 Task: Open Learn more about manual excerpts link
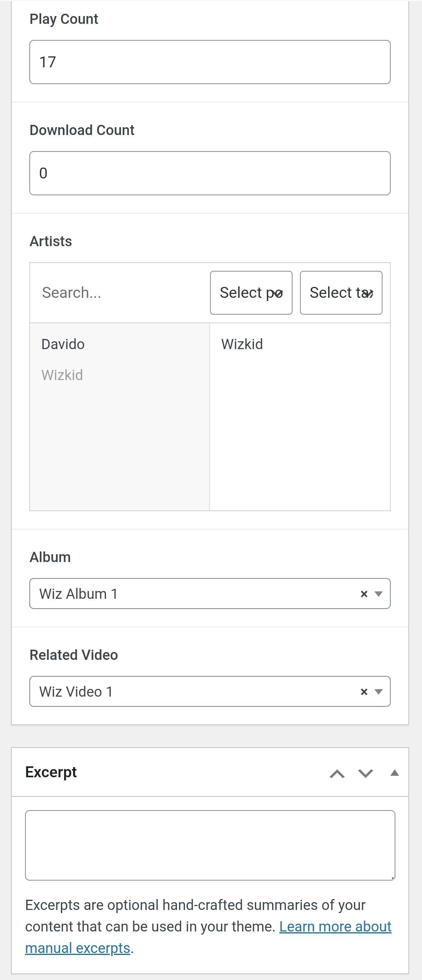tap(335, 927)
